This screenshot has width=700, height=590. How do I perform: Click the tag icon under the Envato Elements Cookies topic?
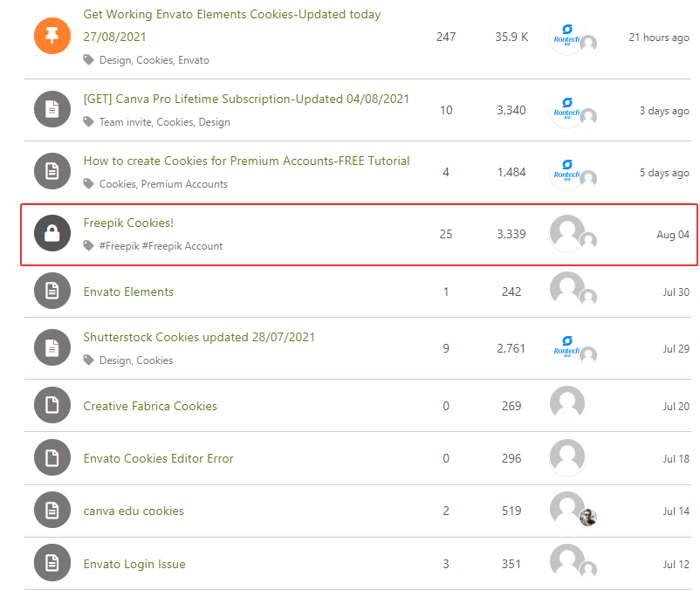click(x=88, y=60)
